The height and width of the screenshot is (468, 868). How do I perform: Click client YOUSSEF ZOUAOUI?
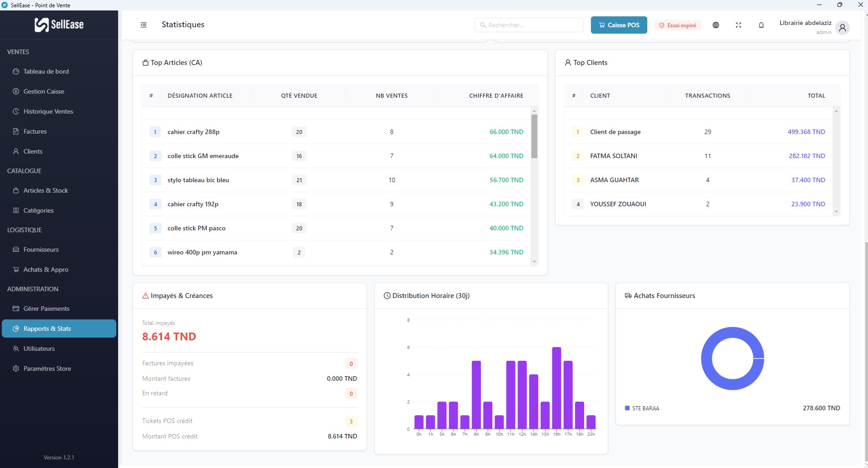point(618,204)
